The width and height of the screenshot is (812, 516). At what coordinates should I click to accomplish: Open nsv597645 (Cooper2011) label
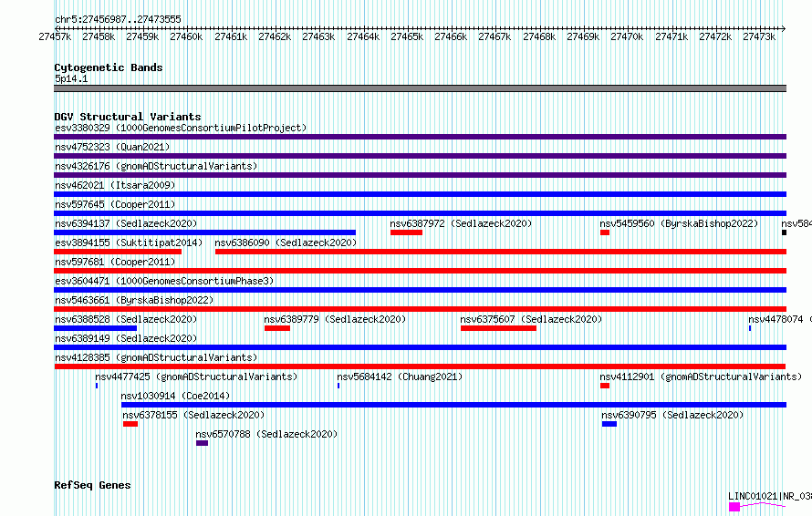tap(115, 204)
